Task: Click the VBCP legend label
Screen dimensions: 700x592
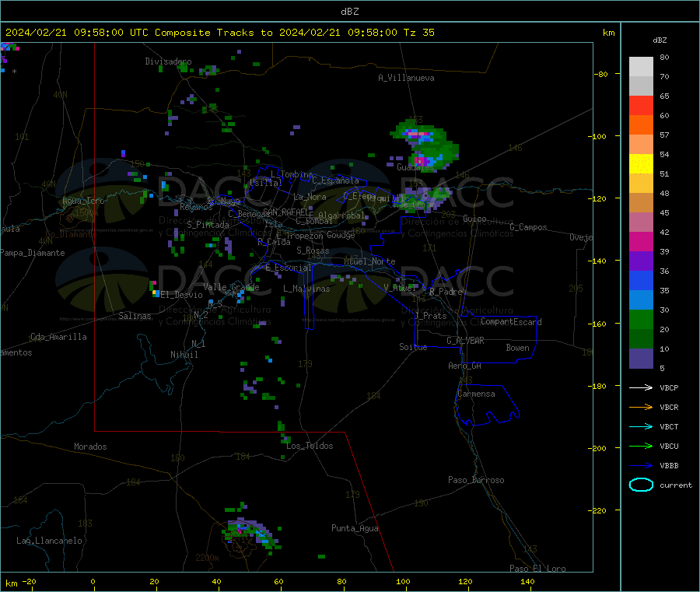Action: coord(669,388)
